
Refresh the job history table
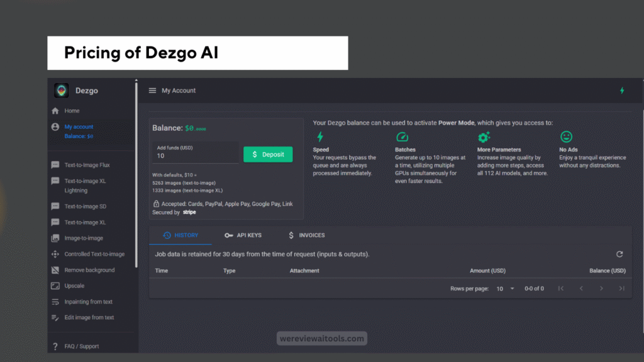619,254
